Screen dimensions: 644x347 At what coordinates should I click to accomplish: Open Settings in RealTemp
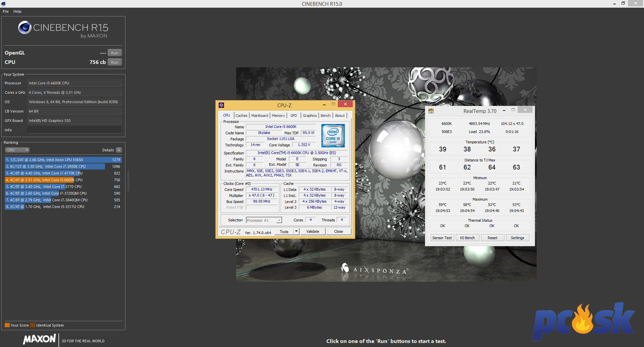[517, 238]
